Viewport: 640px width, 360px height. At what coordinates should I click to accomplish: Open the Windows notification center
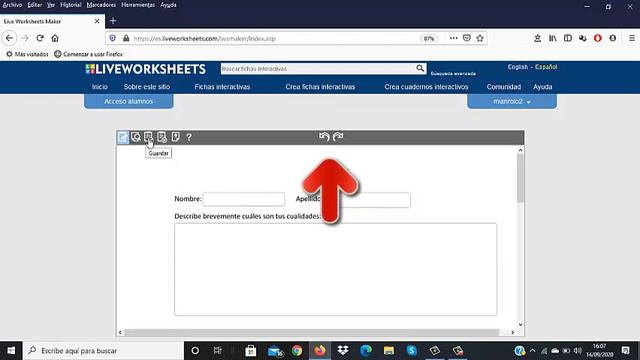(x=625, y=351)
